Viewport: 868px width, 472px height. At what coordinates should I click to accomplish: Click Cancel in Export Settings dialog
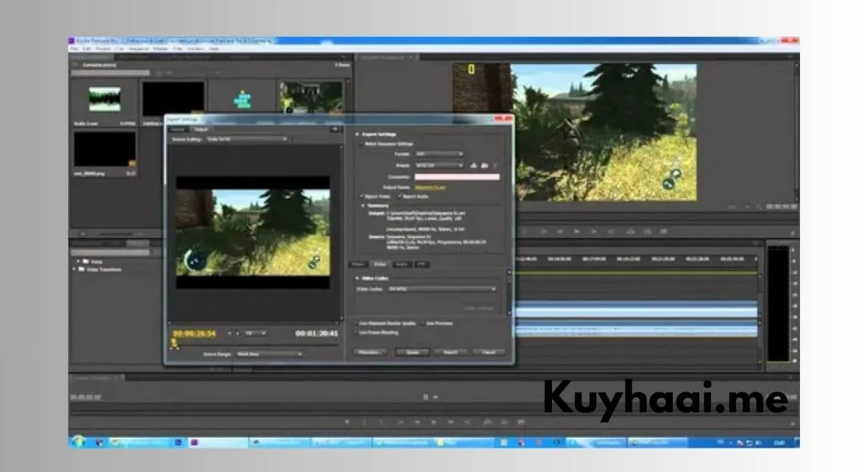[x=489, y=353]
